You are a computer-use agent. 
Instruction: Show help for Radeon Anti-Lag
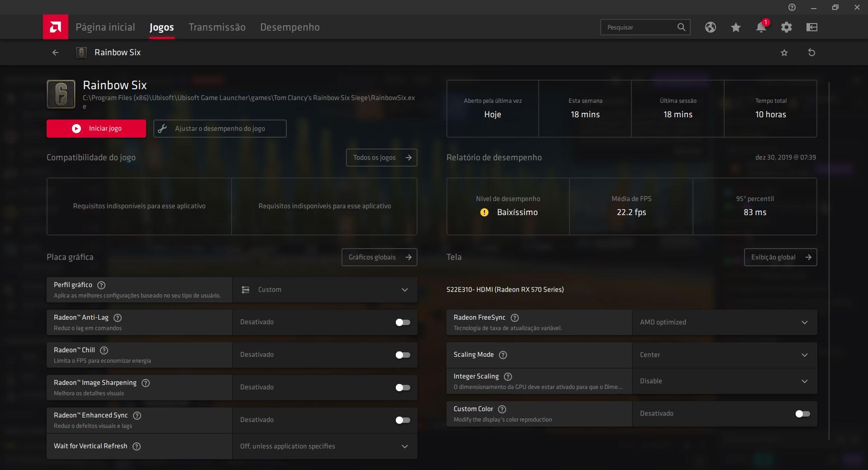tap(118, 318)
